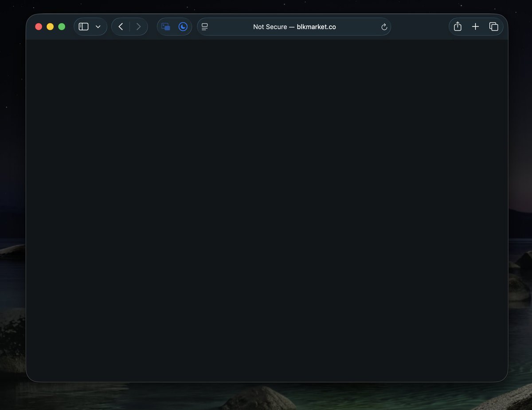Minimize the Safari window with yellow button
Viewport: 532px width, 410px height.
50,27
